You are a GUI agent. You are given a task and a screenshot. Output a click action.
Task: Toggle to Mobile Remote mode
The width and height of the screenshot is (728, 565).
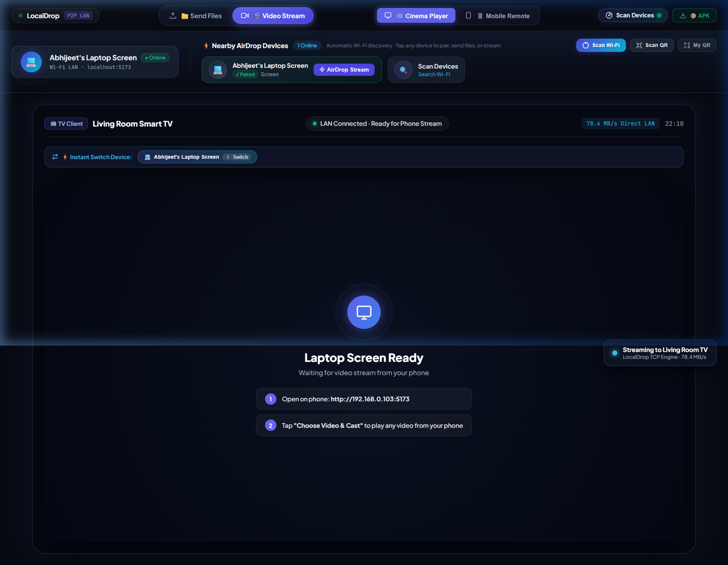[x=497, y=16]
